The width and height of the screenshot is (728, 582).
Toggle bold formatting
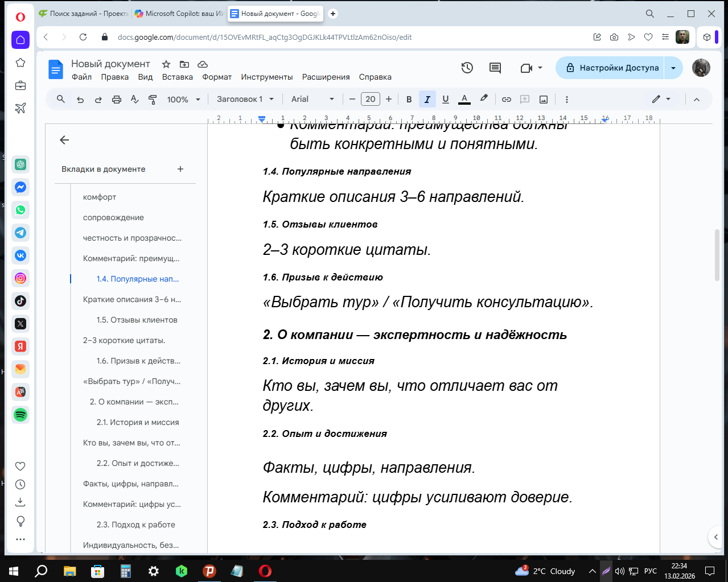tap(409, 99)
